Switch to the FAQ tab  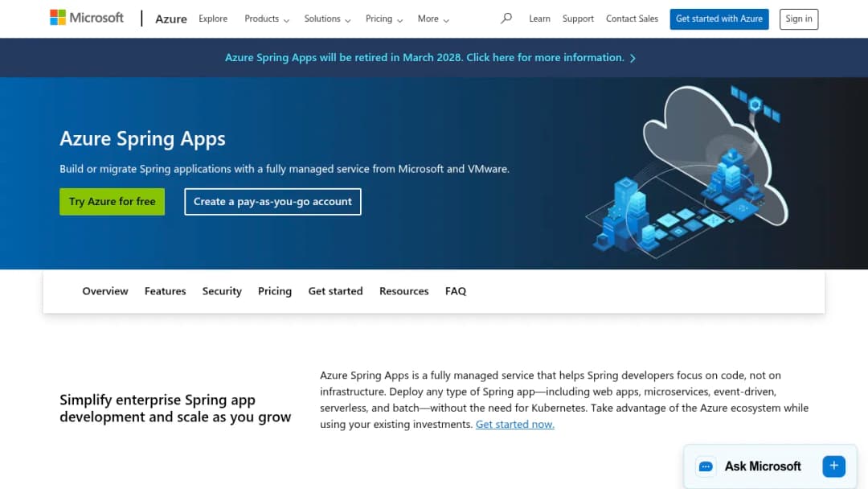456,291
